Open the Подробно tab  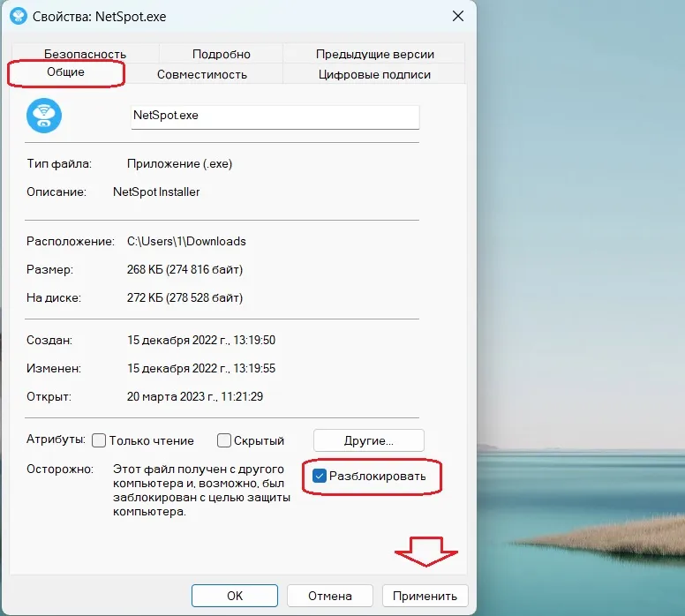coord(221,54)
